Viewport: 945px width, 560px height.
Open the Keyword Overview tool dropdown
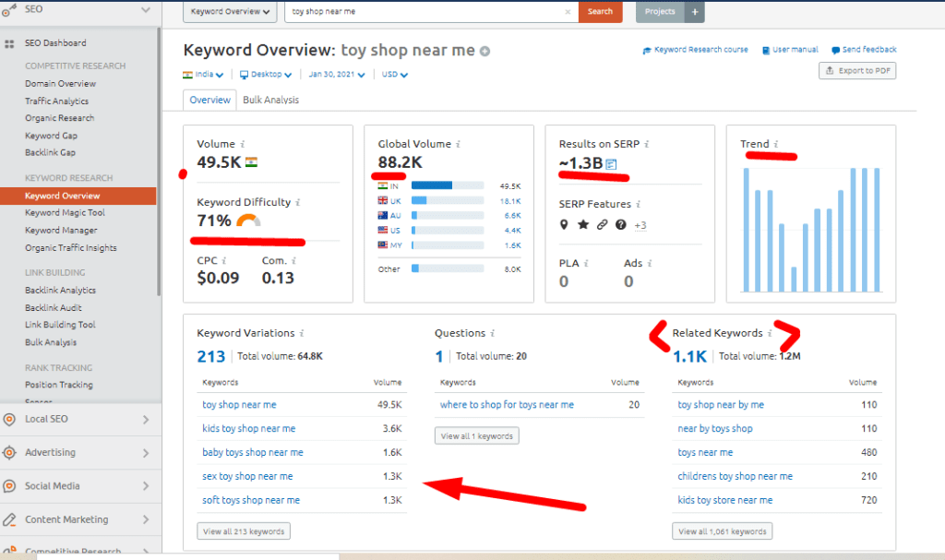tap(230, 11)
